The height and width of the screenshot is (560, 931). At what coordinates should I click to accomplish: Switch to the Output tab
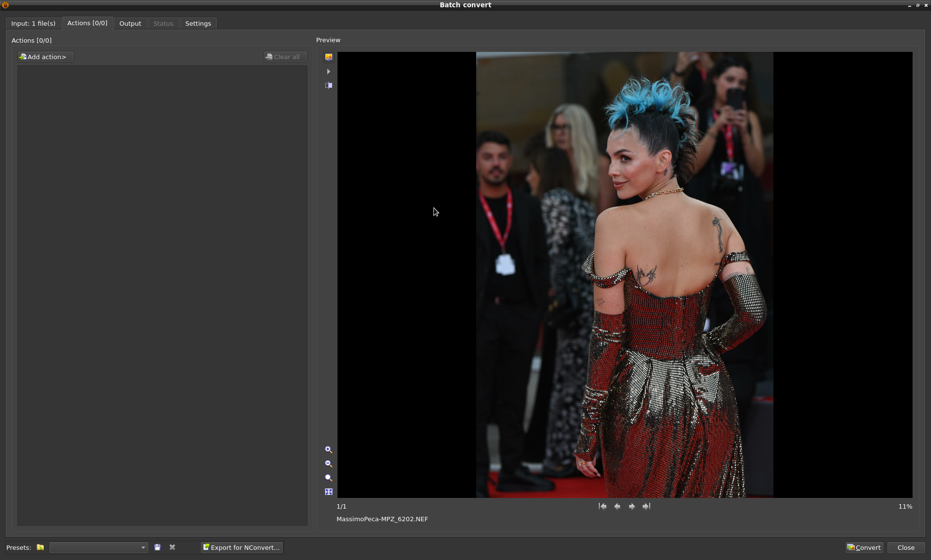pyautogui.click(x=130, y=23)
